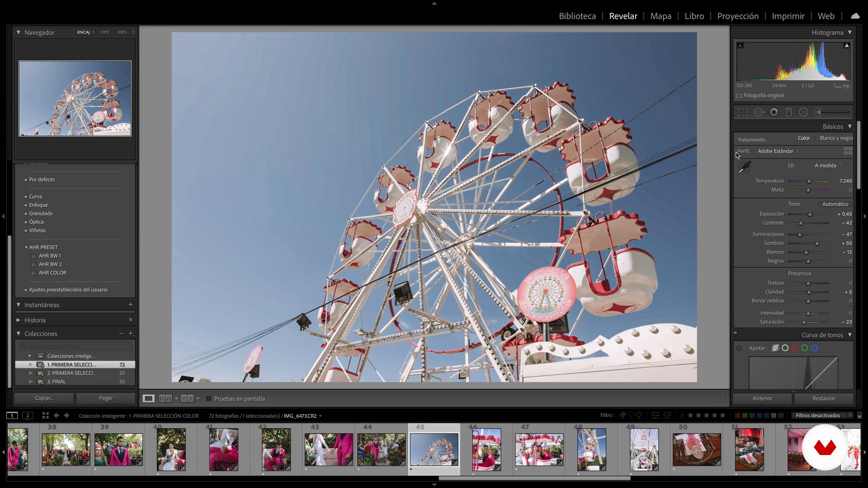Select the red channel curve
The image size is (868, 488).
click(795, 348)
